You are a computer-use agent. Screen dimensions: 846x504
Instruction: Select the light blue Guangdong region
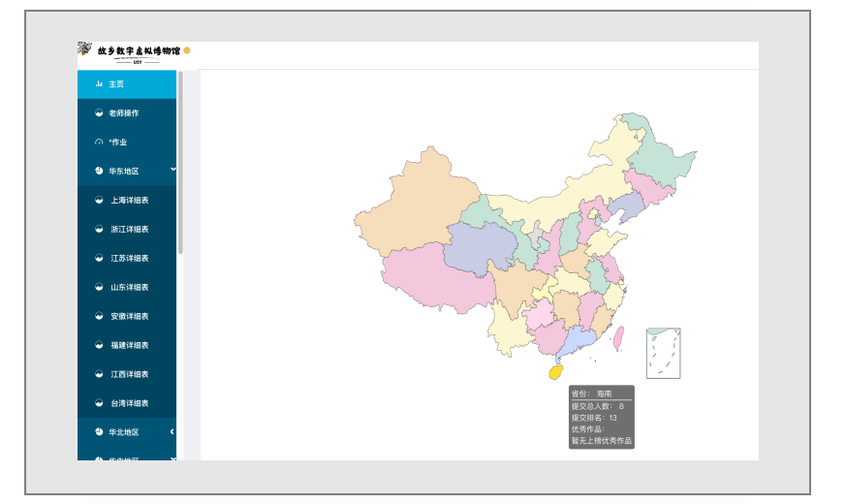pyautogui.click(x=578, y=340)
